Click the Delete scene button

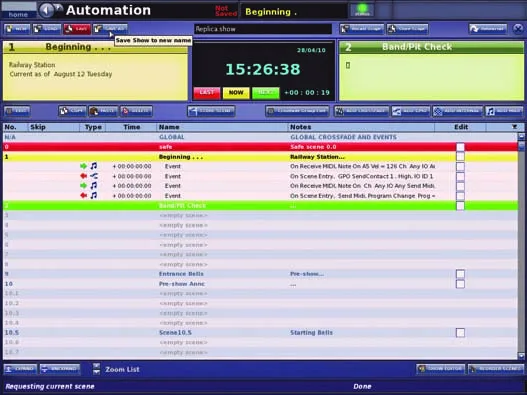pyautogui.click(x=136, y=111)
